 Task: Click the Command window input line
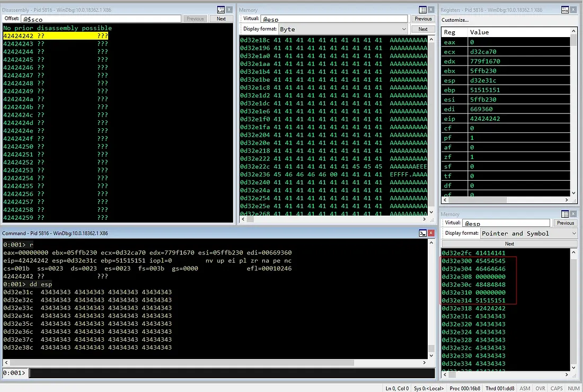click(x=232, y=373)
